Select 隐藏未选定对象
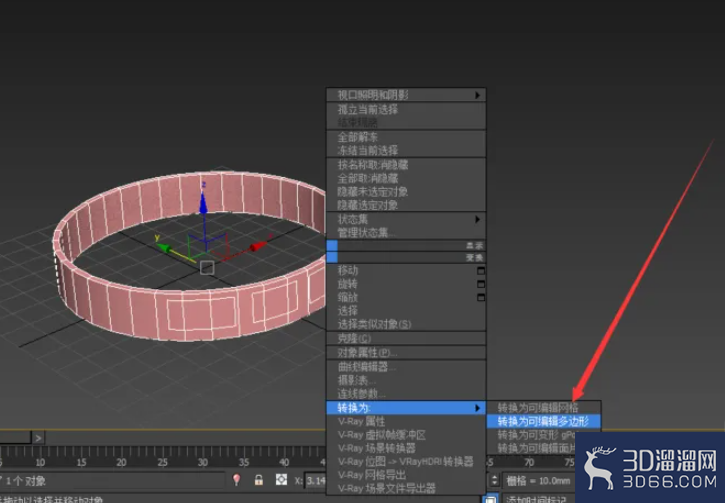 tap(373, 192)
